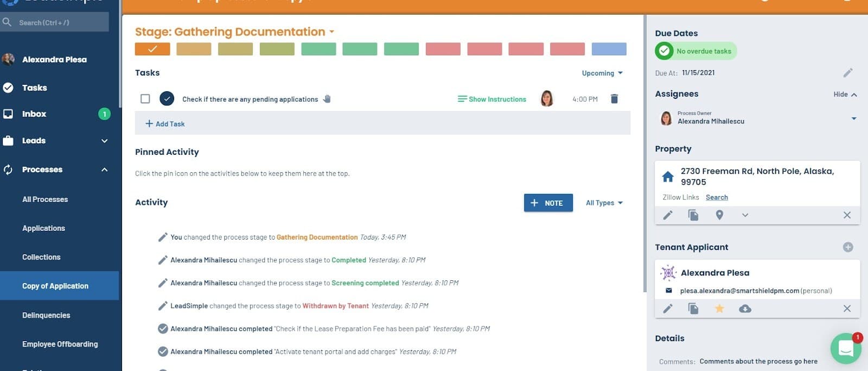Open the All Types activity filter
The height and width of the screenshot is (371, 868).
coord(604,203)
